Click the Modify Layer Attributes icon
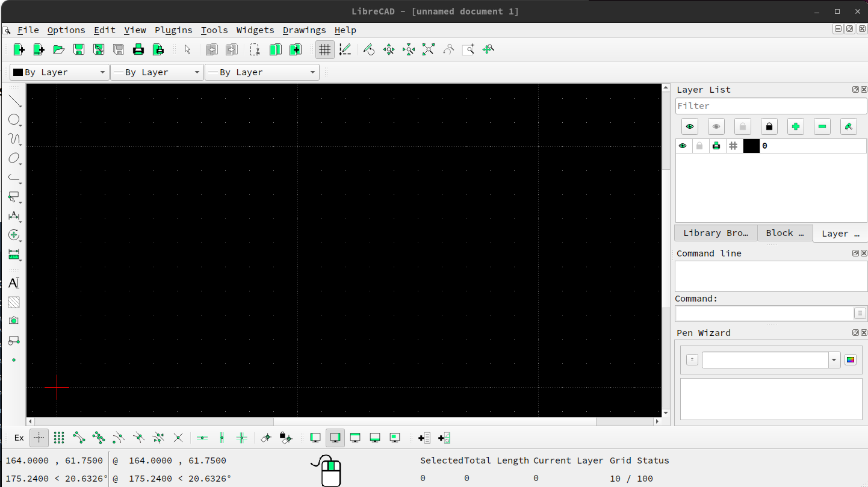This screenshot has height=487, width=868. [x=849, y=126]
